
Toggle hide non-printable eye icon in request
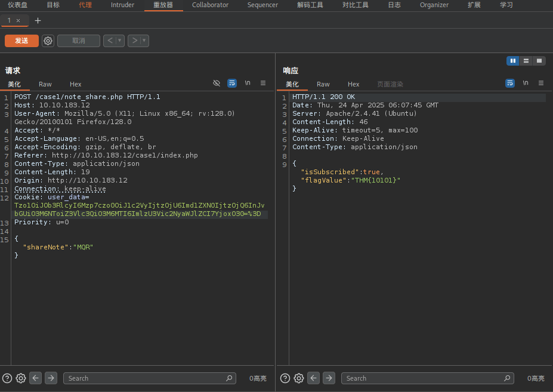(217, 84)
